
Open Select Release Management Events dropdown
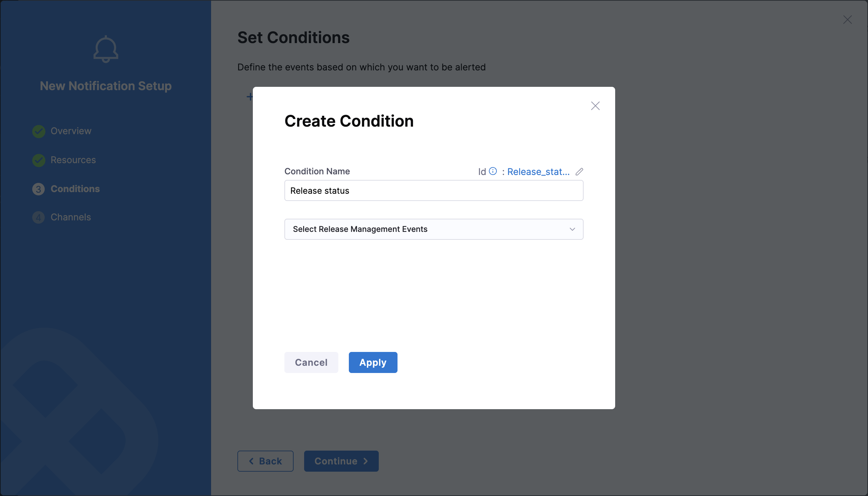[x=434, y=229]
